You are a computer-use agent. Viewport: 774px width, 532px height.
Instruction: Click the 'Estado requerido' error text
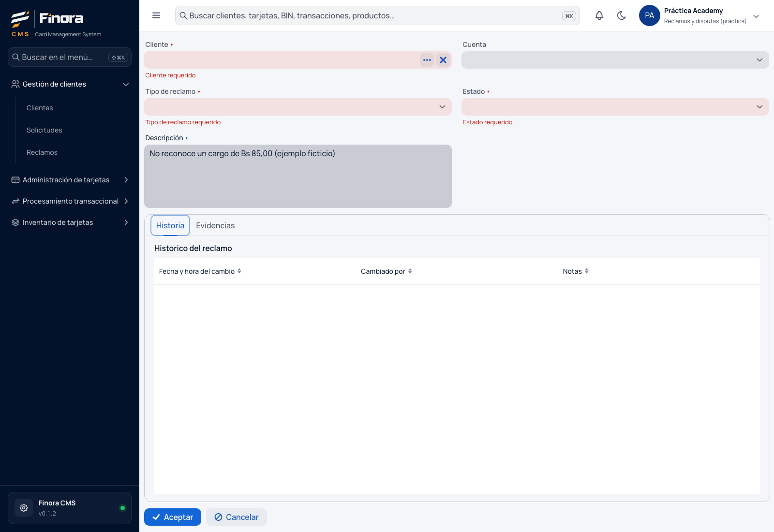[x=487, y=122]
